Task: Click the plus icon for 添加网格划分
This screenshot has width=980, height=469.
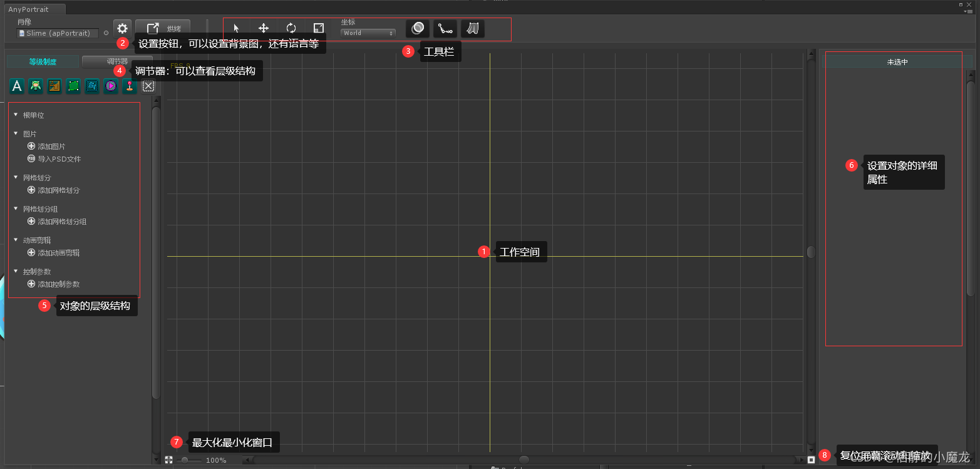Action: coord(31,190)
